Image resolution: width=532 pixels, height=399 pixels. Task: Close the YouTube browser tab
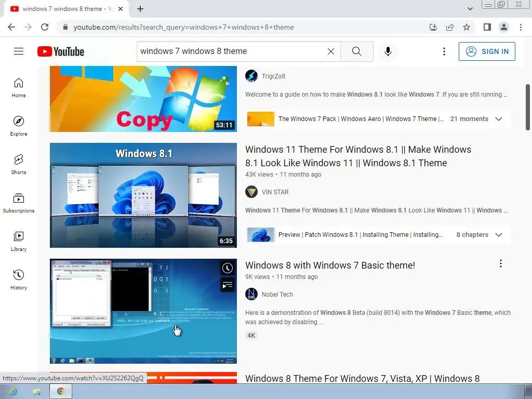pyautogui.click(x=121, y=9)
